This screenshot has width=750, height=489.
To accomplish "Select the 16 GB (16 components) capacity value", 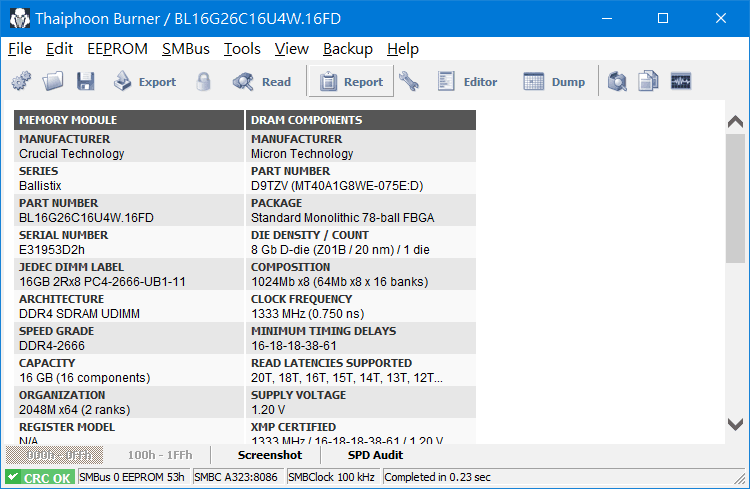I will click(85, 378).
